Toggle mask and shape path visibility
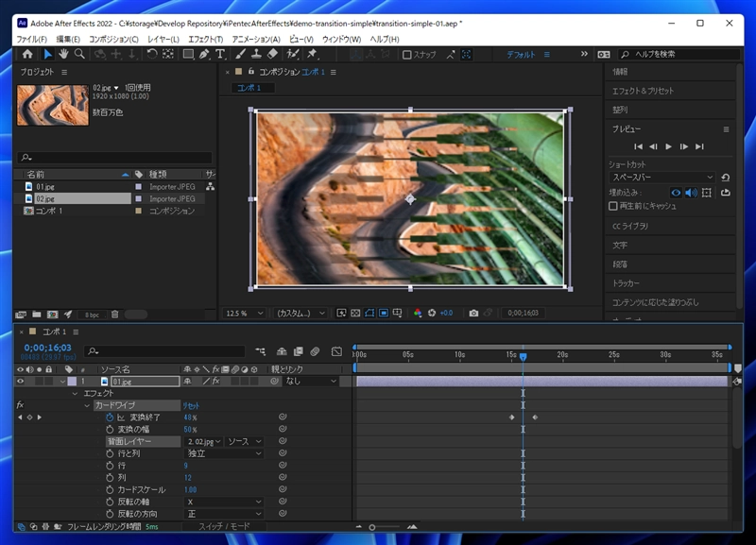The height and width of the screenshot is (545, 756). coord(369,314)
